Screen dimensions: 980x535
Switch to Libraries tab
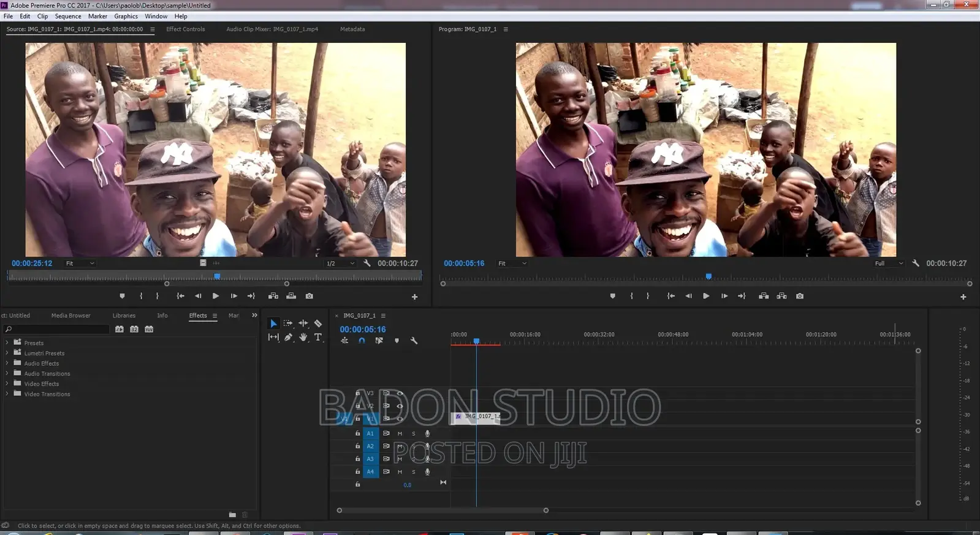tap(124, 316)
